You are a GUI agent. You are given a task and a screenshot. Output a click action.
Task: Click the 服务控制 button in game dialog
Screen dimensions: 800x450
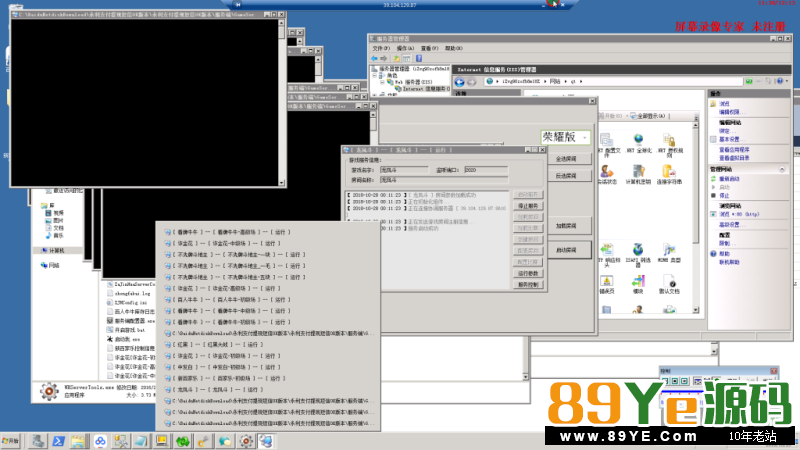528,284
